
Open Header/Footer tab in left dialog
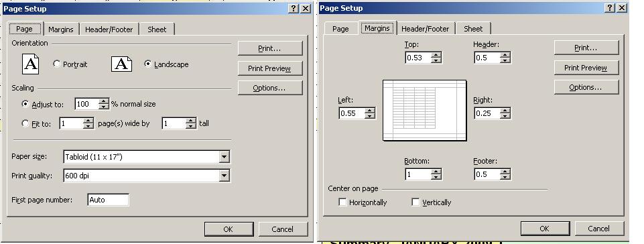point(109,29)
